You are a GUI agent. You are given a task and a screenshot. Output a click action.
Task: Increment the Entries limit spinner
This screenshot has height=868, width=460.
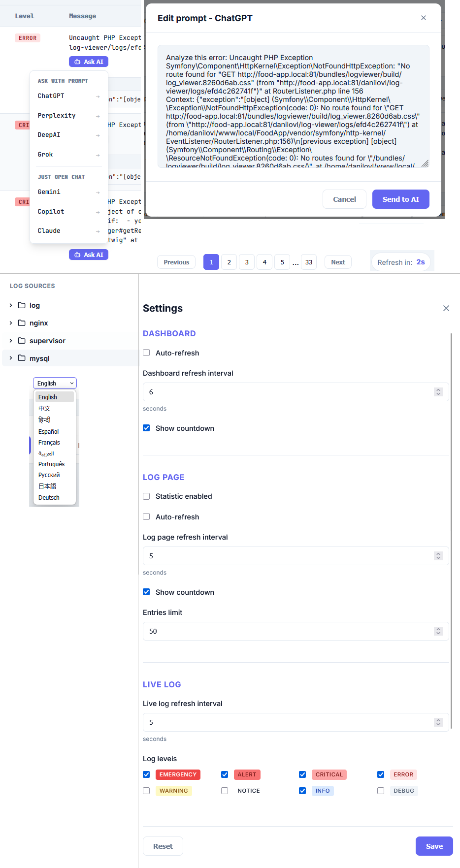pyautogui.click(x=438, y=629)
